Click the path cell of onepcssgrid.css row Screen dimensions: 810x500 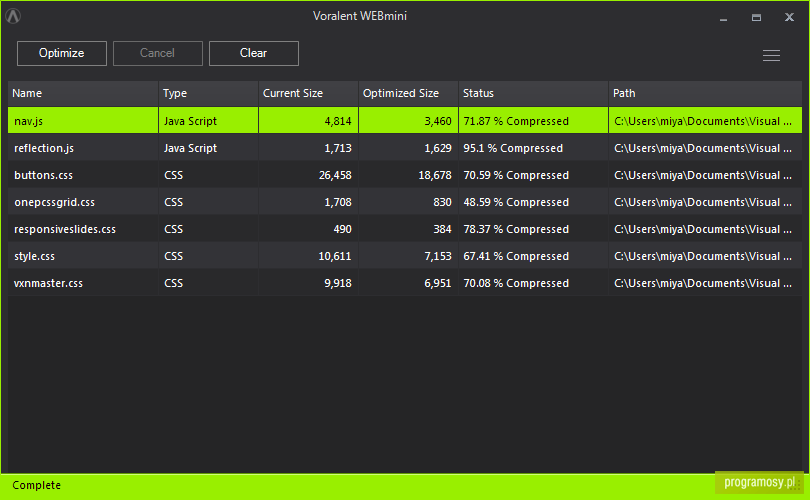pos(705,202)
